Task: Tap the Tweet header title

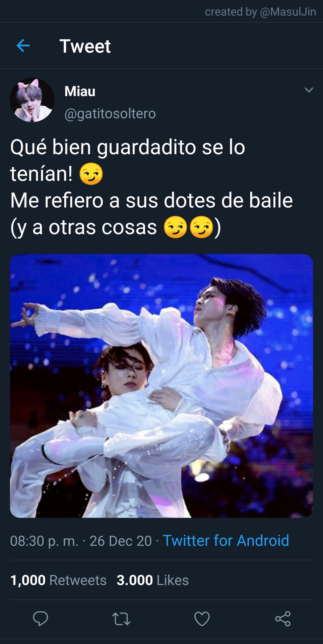Action: tap(85, 46)
